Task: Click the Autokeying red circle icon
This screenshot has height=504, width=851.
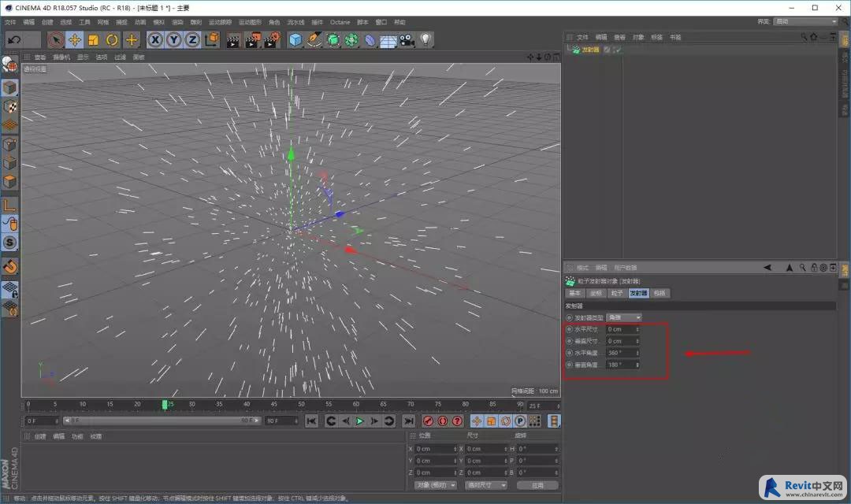Action: [442, 421]
